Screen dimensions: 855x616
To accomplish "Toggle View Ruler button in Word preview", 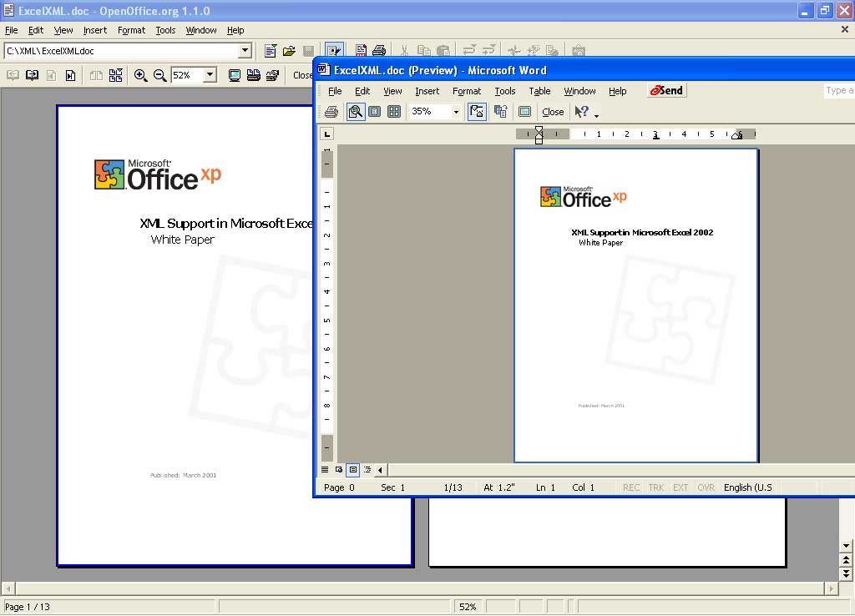I will click(x=478, y=112).
